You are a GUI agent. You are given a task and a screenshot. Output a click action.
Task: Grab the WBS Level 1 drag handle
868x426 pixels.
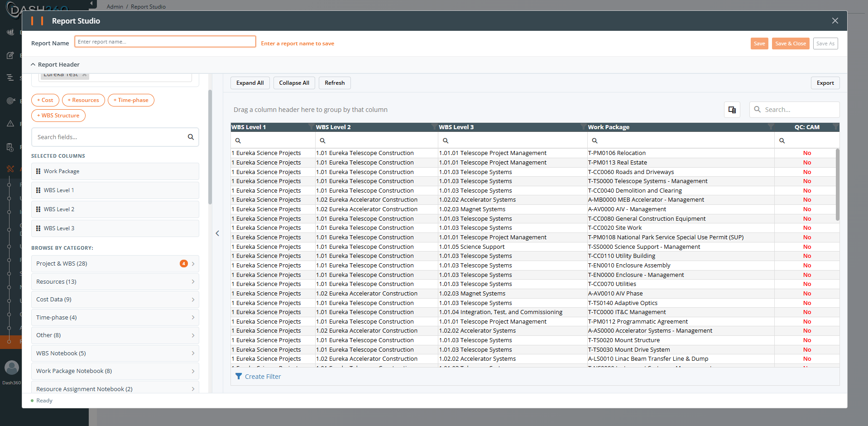click(x=38, y=190)
